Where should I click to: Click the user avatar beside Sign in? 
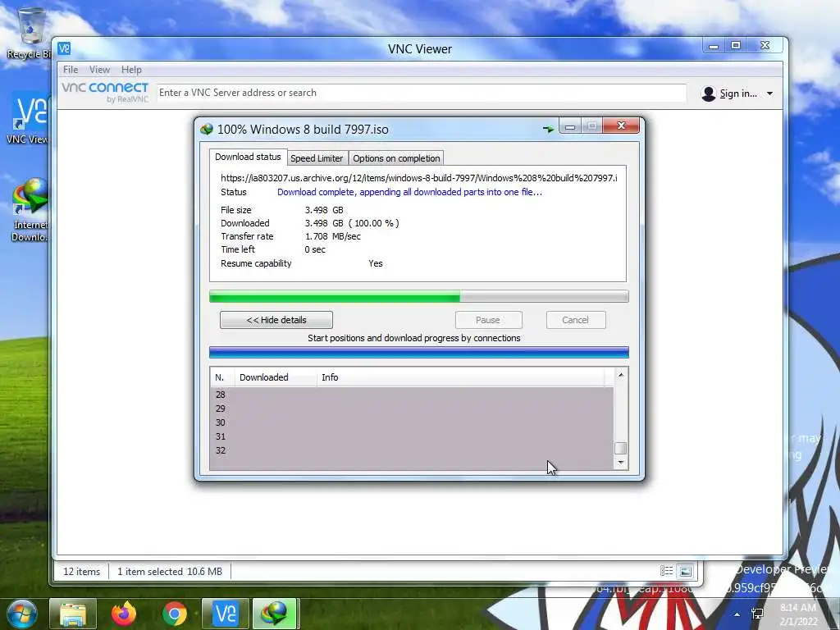click(708, 94)
